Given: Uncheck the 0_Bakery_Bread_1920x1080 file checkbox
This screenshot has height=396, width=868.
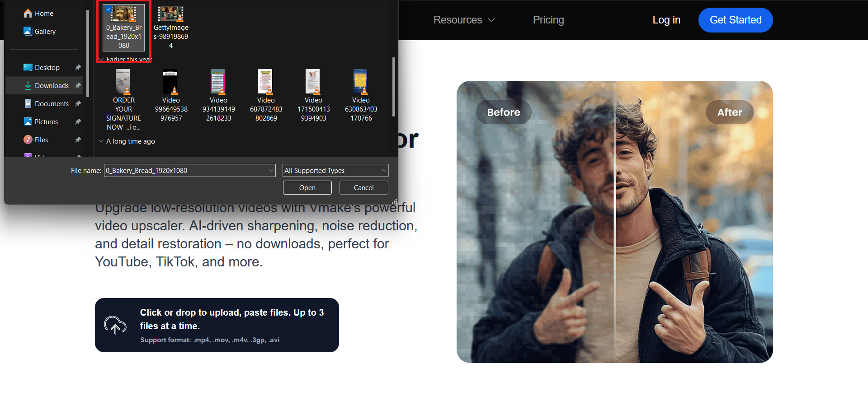Looking at the screenshot, I should (108, 9).
